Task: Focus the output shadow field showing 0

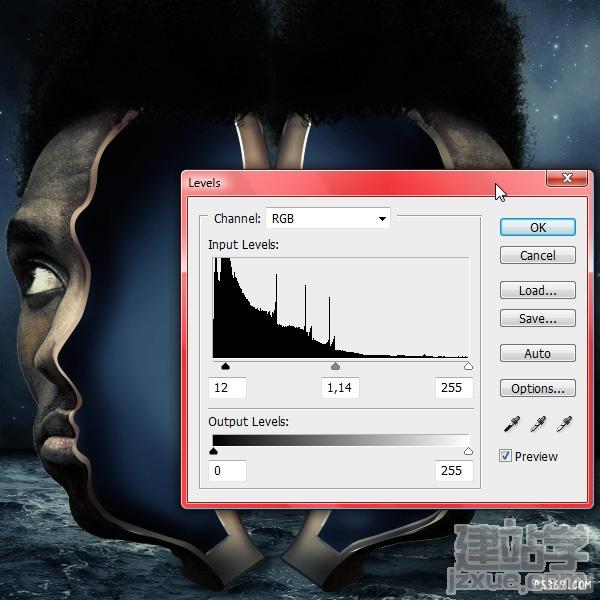Action: [227, 471]
